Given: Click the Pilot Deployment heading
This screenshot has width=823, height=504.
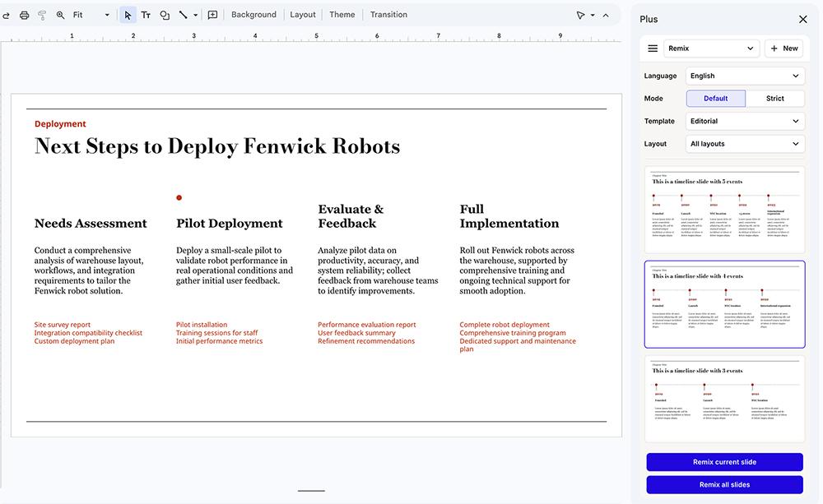Looking at the screenshot, I should 230,224.
